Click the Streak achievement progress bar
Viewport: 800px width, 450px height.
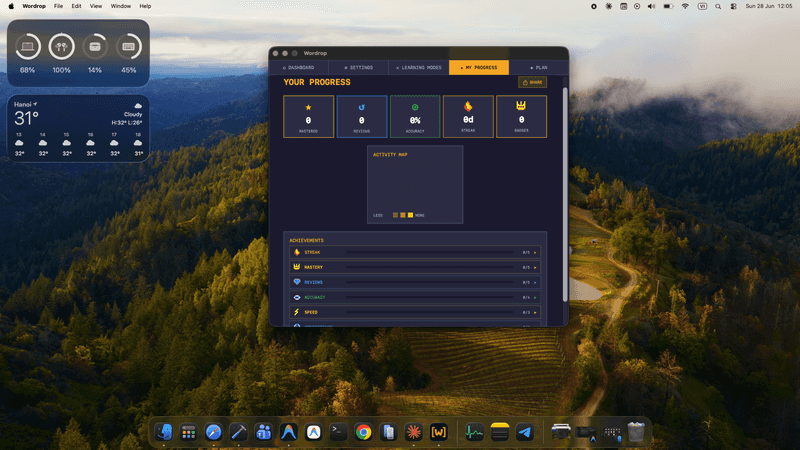point(430,253)
